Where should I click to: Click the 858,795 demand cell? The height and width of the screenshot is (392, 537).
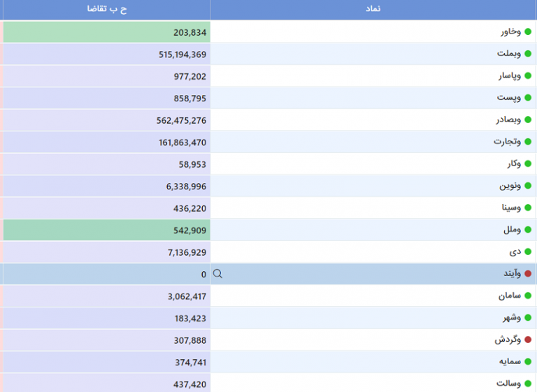click(106, 99)
